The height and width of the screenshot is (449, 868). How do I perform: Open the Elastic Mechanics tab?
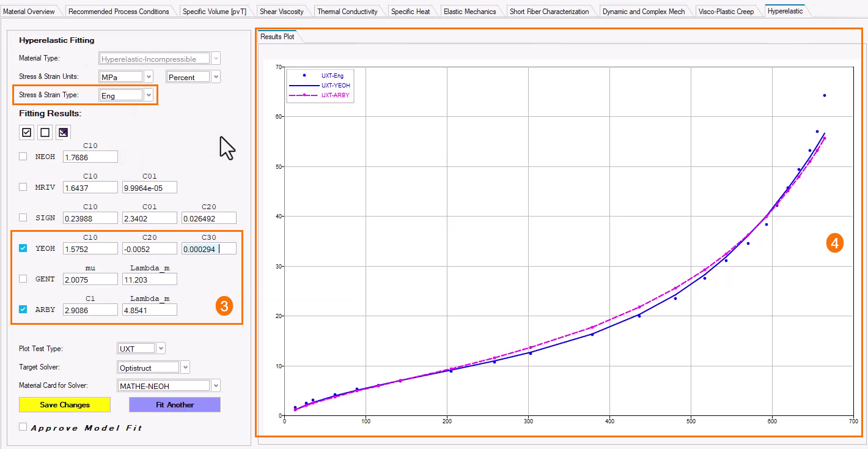[x=469, y=11]
